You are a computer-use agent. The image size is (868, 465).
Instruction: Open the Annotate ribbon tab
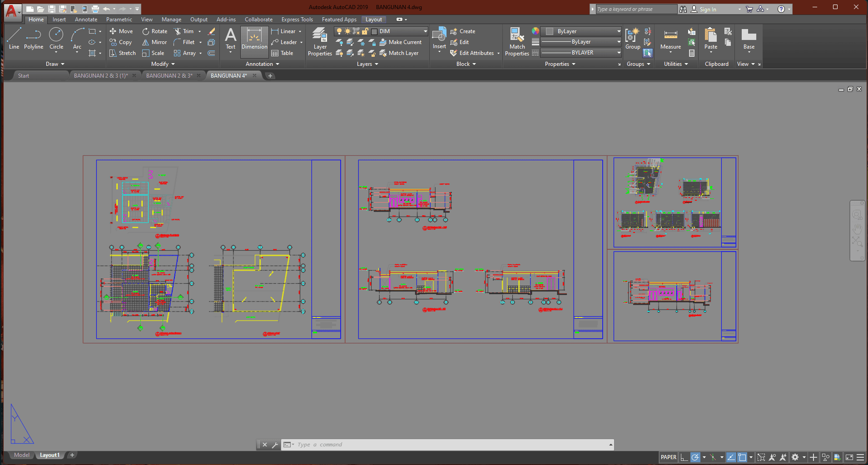[86, 20]
